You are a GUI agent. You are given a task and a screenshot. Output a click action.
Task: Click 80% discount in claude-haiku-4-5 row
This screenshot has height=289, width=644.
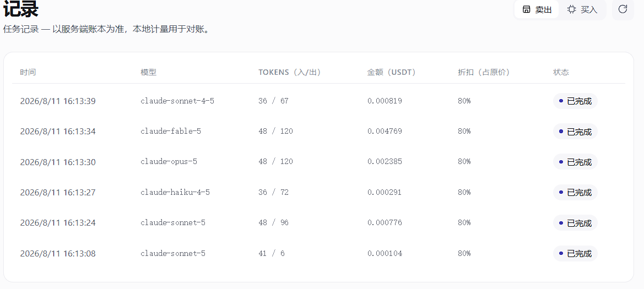[464, 192]
